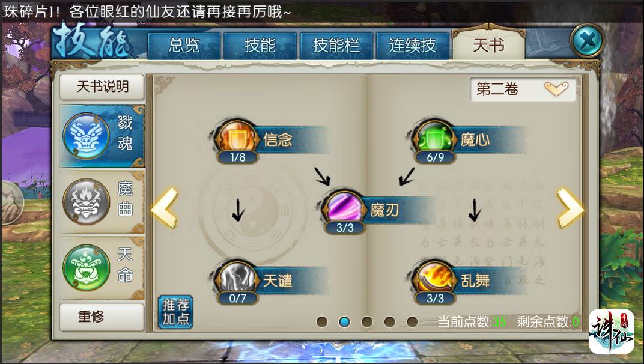644x364 pixels.
Task: Choose the 戮魂 blue mask icon
Action: (87, 136)
